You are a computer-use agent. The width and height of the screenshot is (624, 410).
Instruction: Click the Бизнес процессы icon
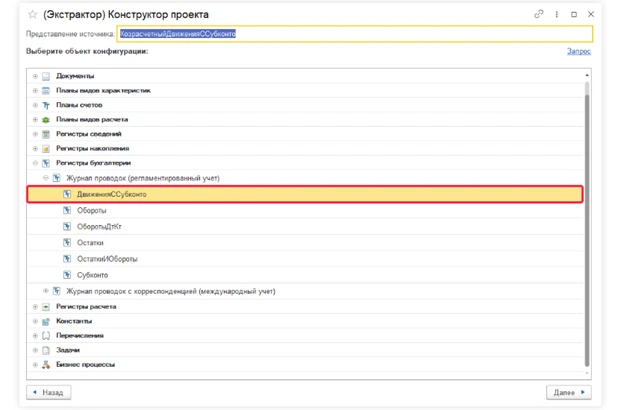pos(46,365)
